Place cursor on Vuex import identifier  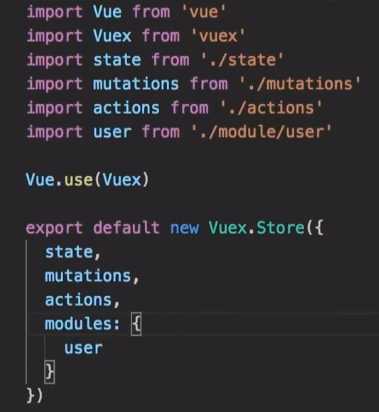point(112,36)
